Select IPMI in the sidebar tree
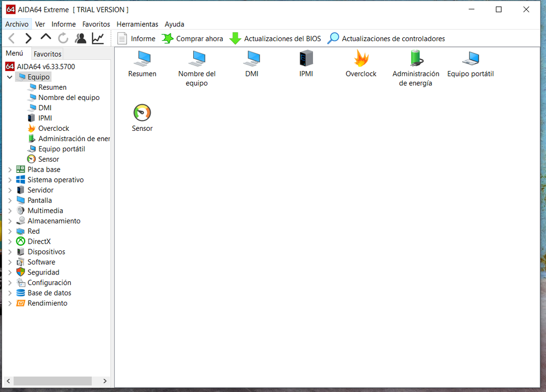 [40, 118]
